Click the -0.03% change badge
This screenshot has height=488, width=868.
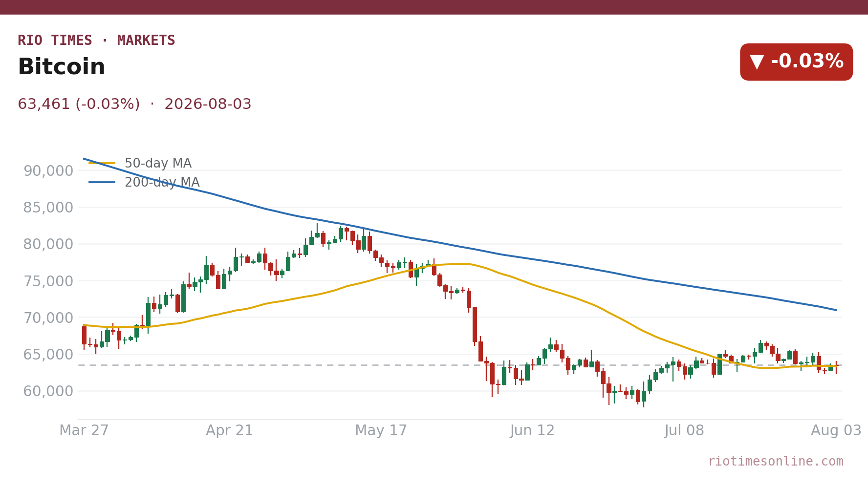click(x=796, y=62)
